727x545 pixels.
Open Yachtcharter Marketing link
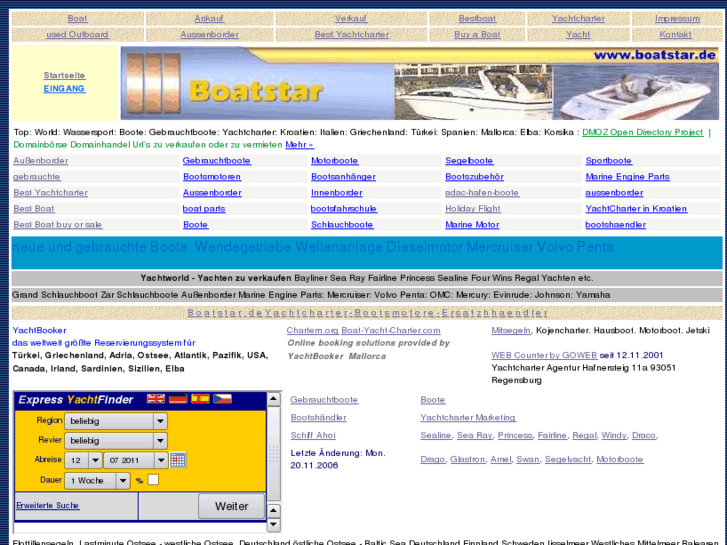[x=468, y=417]
